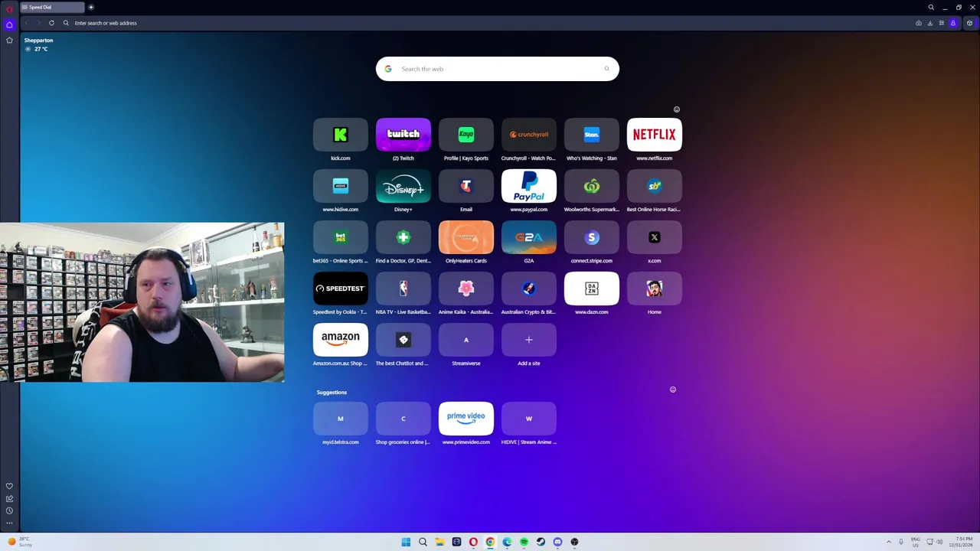980x551 pixels.
Task: Open the cloud sync icon in toolbar
Action: (919, 23)
